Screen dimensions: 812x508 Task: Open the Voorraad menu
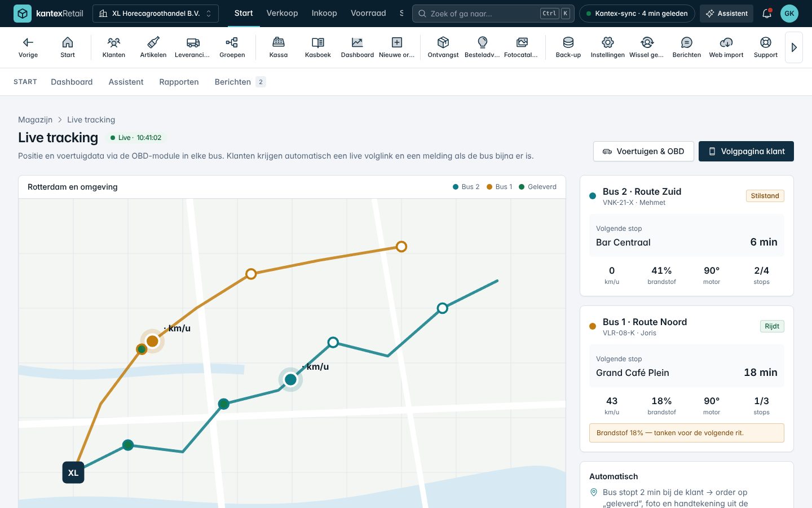368,13
